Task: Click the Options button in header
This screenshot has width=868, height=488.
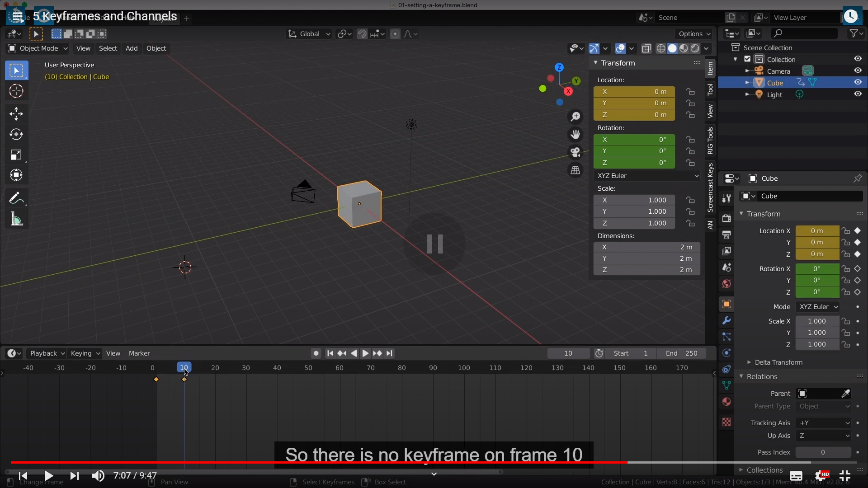Action: tap(694, 34)
